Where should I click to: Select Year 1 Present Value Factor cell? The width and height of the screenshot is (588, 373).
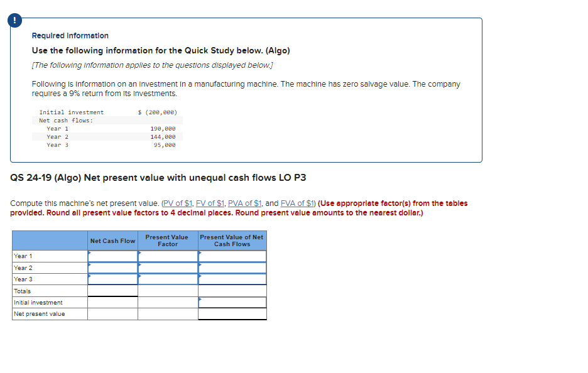[168, 256]
